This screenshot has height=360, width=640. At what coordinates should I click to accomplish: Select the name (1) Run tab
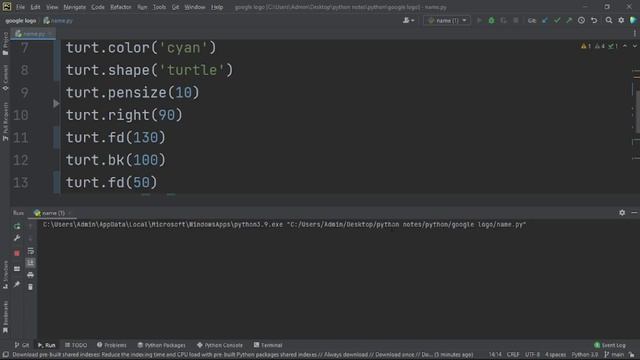tap(53, 213)
